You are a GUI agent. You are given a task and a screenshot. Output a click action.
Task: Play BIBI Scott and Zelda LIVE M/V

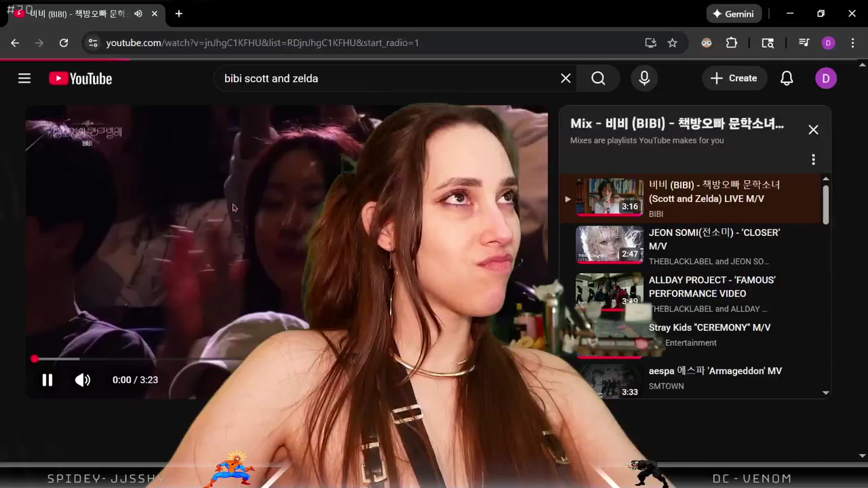[714, 192]
